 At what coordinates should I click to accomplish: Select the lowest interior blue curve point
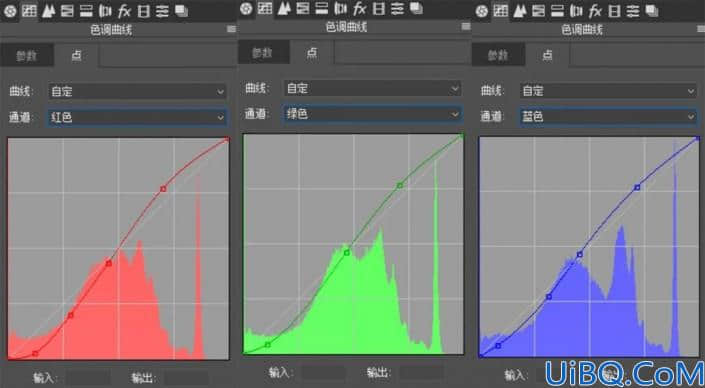pos(498,346)
